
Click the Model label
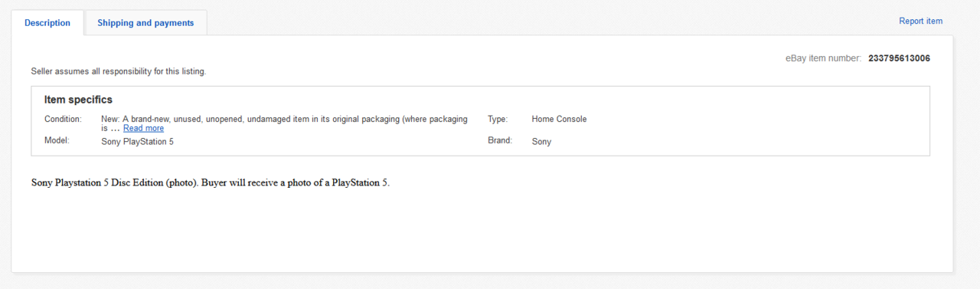pyautogui.click(x=57, y=141)
